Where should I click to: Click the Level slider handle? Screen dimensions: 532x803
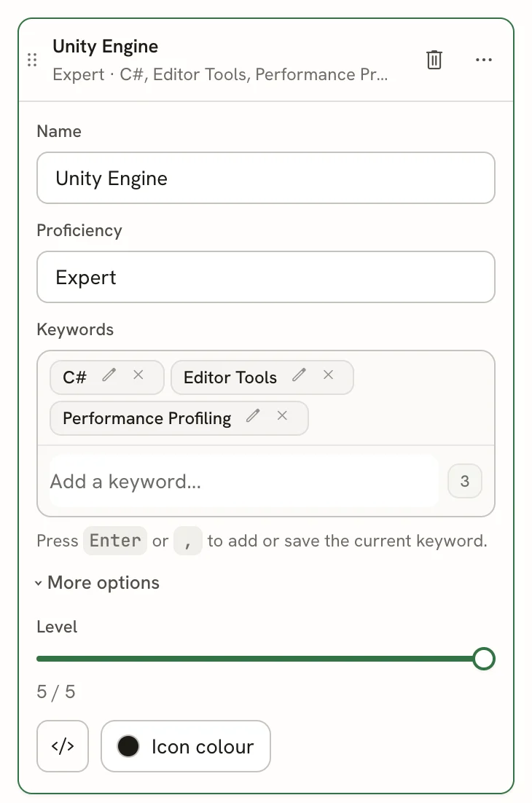483,659
